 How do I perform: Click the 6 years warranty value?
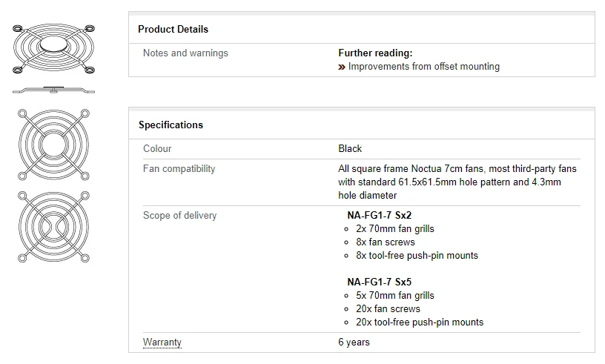pos(354,343)
